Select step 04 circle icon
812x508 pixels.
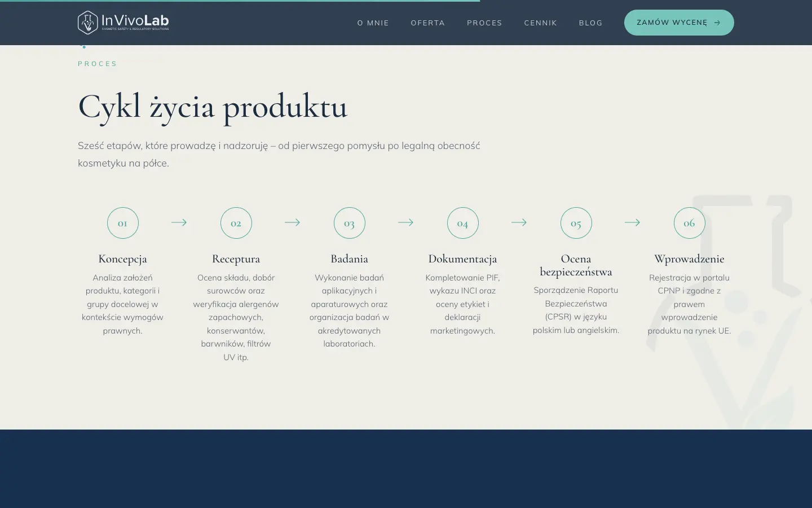point(463,223)
